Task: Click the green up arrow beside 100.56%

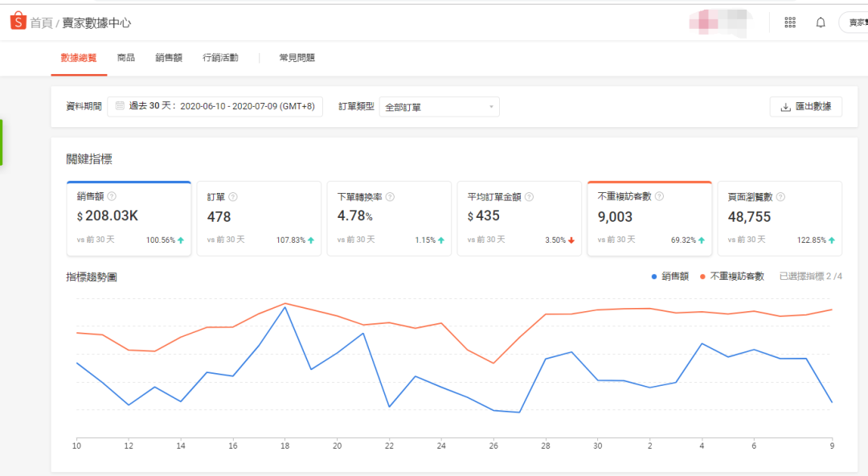Action: (181, 240)
